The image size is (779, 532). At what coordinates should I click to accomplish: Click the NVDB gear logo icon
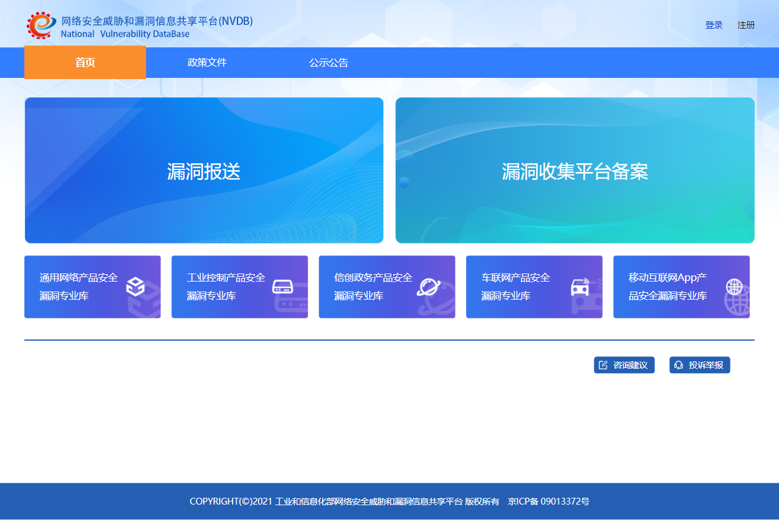(41, 25)
